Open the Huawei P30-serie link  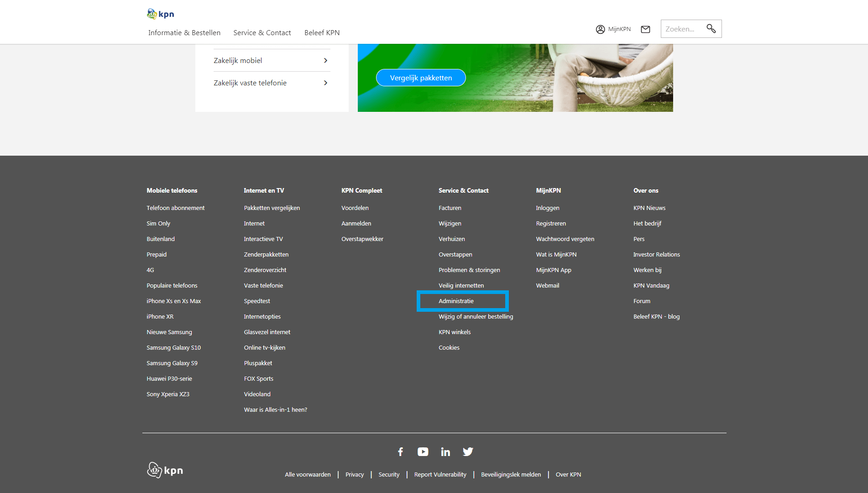coord(169,378)
